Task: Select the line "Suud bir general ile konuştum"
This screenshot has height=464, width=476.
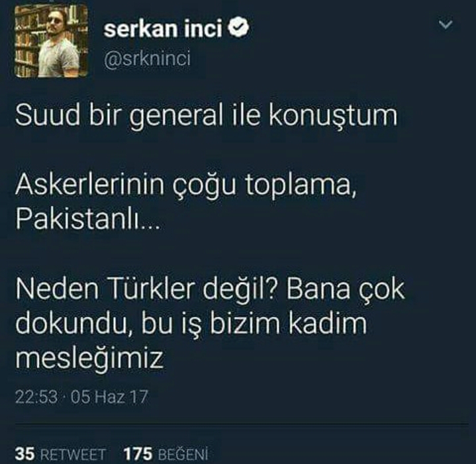Action: click(206, 116)
